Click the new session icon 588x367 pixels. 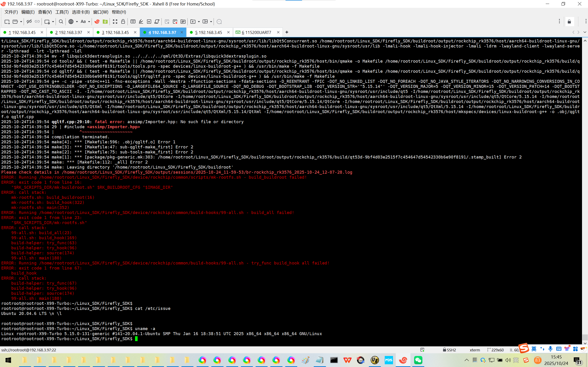coord(7,22)
